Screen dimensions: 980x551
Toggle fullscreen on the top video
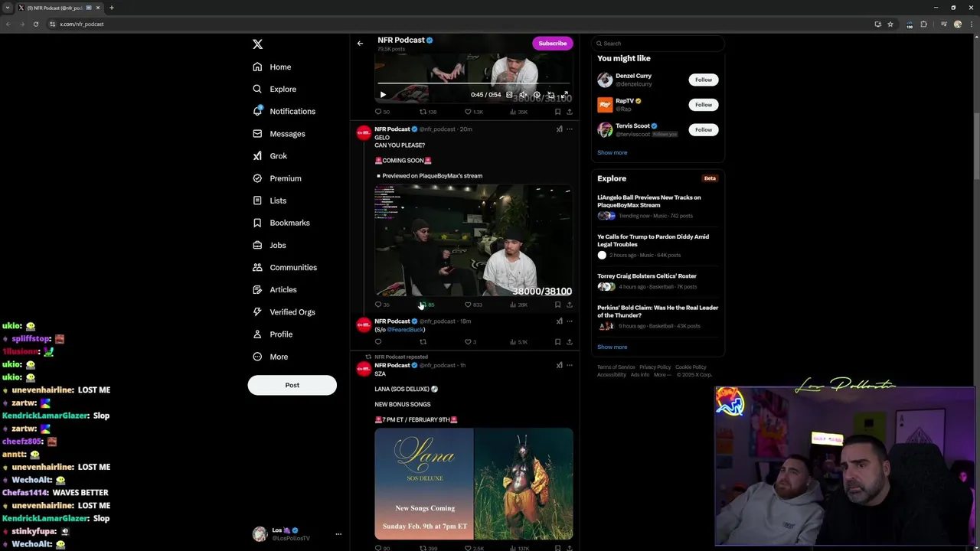point(564,95)
